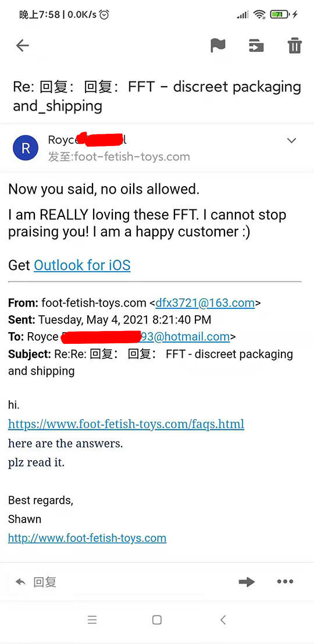This screenshot has height=644, width=314.
Task: Delete email using trash icon
Action: pos(294,45)
